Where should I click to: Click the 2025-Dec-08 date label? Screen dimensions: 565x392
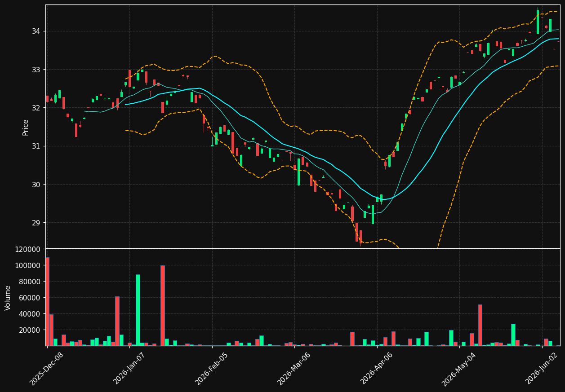click(x=46, y=369)
